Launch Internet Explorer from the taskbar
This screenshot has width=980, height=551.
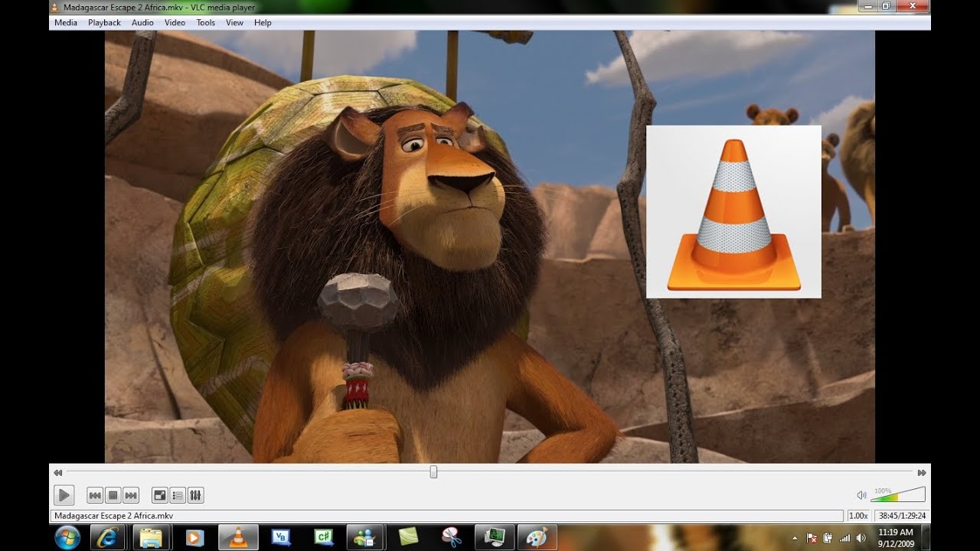click(108, 537)
